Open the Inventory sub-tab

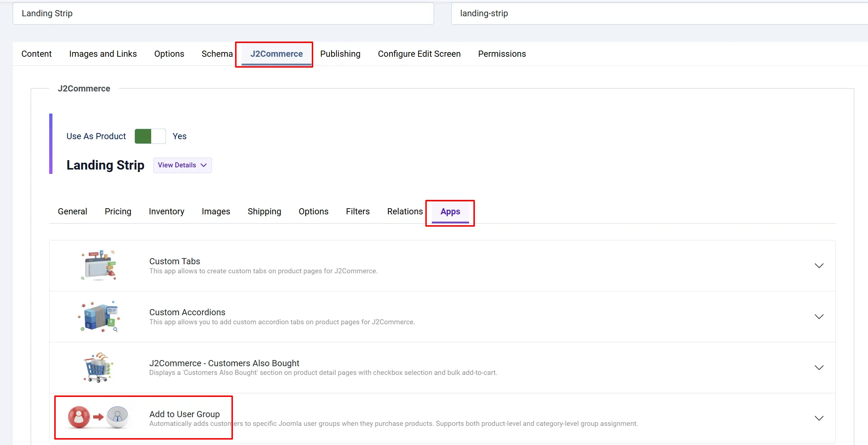click(166, 211)
